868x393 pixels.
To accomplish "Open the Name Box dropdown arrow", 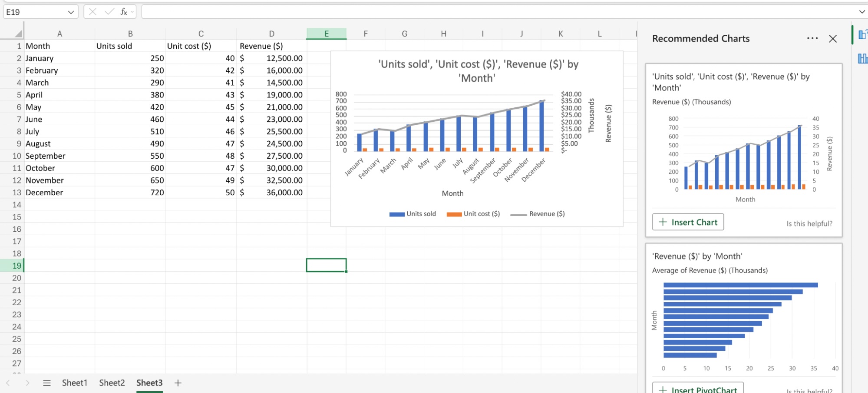I will pos(71,12).
